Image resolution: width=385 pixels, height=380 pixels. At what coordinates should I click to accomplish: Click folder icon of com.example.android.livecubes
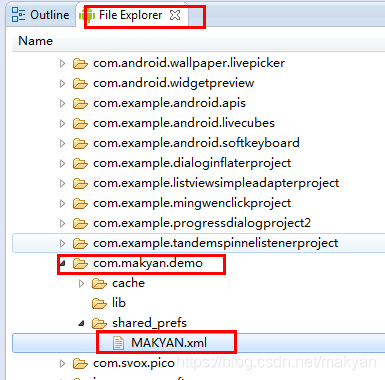click(80, 123)
